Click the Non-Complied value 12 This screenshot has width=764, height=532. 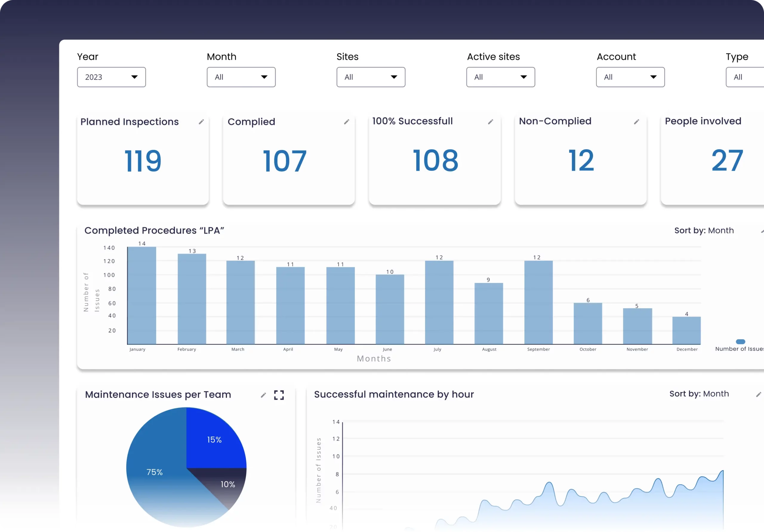pos(581,160)
